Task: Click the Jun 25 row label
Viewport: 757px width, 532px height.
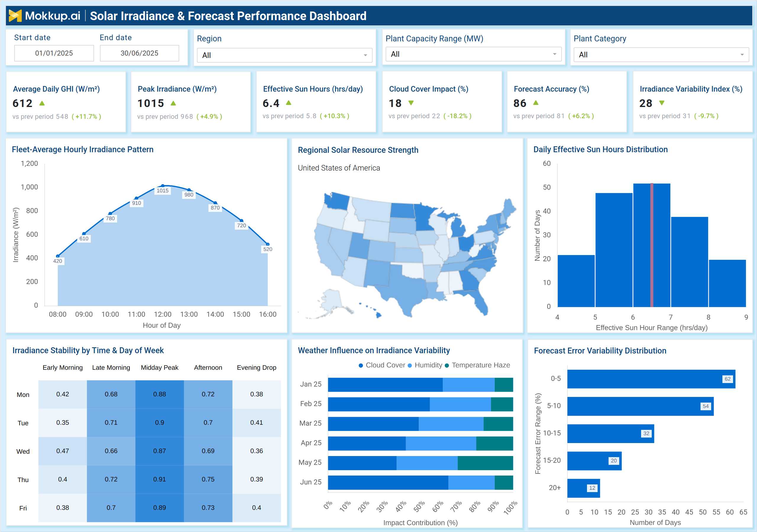Action: pos(310,482)
